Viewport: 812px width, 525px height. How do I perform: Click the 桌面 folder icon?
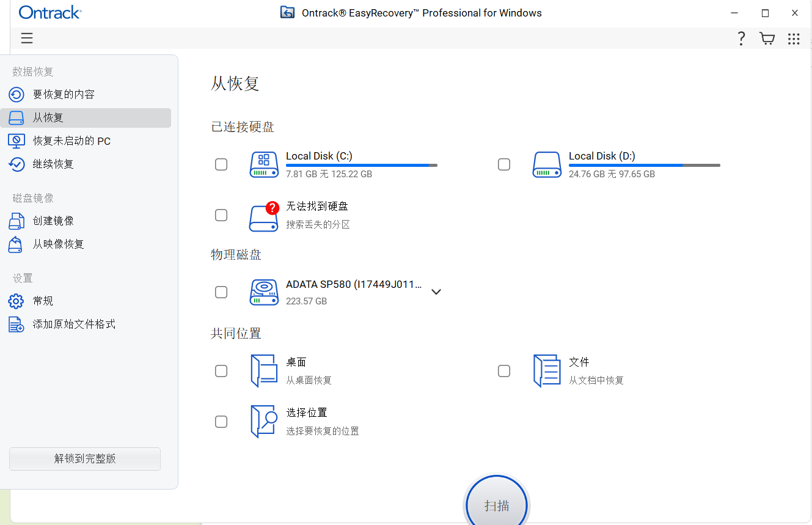(264, 371)
